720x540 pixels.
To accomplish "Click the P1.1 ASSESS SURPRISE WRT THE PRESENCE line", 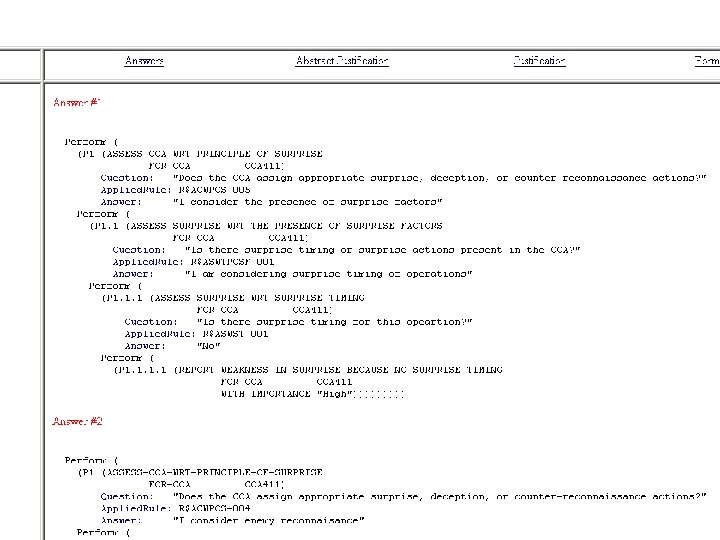I will (x=266, y=225).
